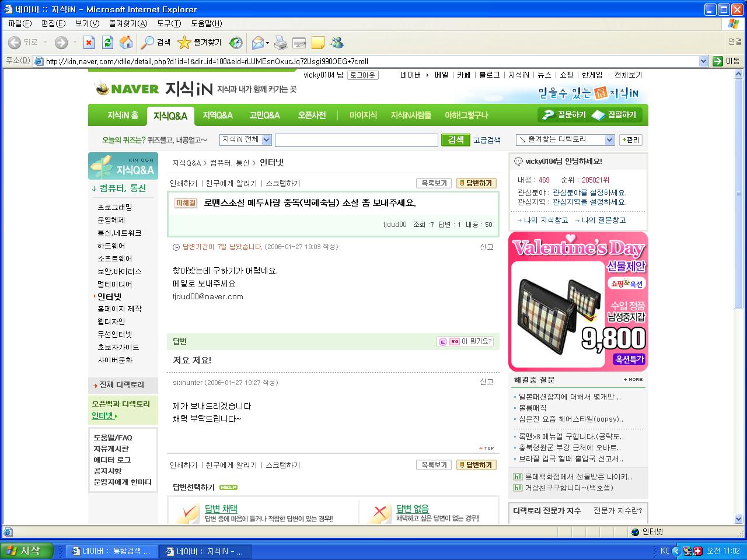
Task: Open Mail envelope toolbar icon
Action: click(x=257, y=43)
